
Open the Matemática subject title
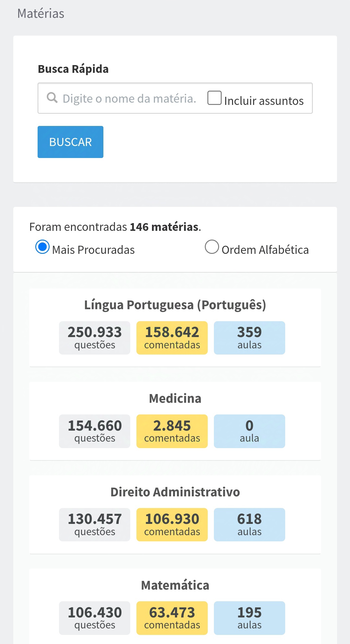pyautogui.click(x=175, y=585)
